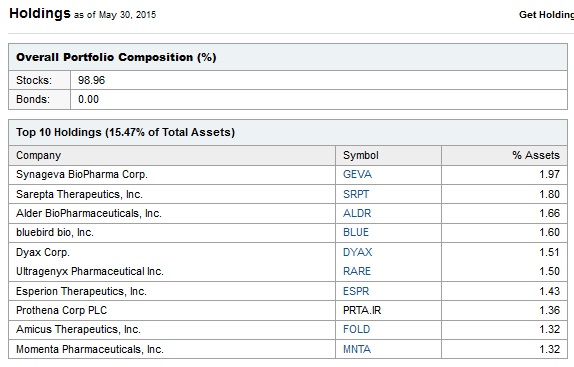Click the % Assets column header
This screenshot has width=574, height=367.
pos(536,155)
